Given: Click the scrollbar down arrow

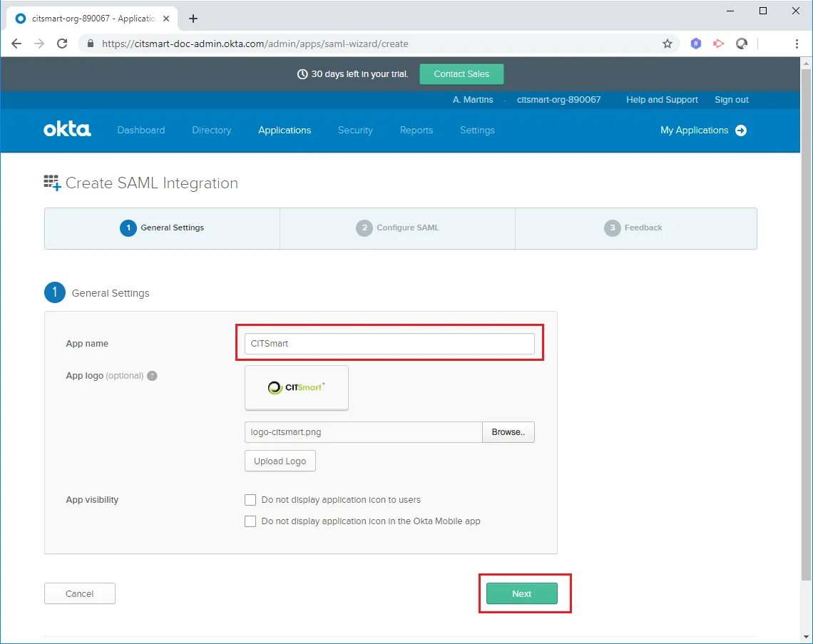Looking at the screenshot, I should (x=806, y=638).
